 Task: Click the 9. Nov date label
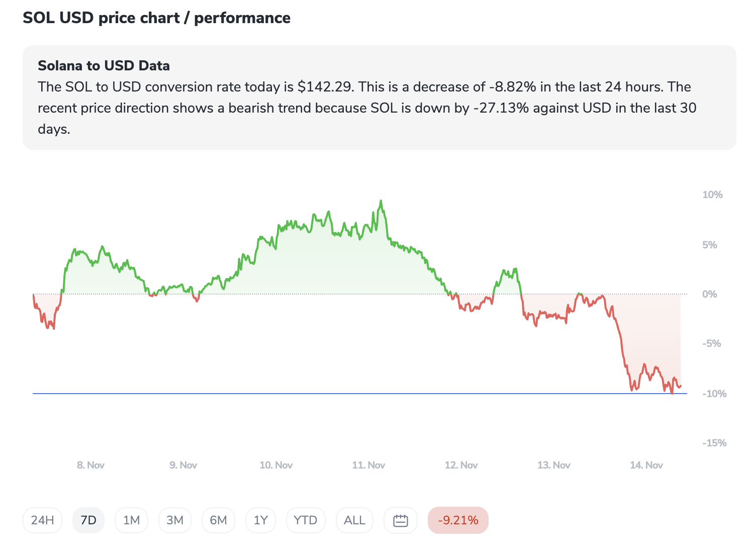click(183, 465)
